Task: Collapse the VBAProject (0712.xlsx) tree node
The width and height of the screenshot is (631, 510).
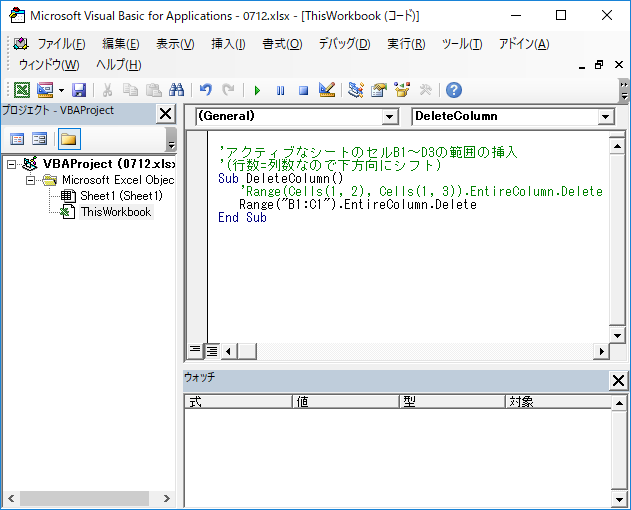Action: tap(12, 164)
